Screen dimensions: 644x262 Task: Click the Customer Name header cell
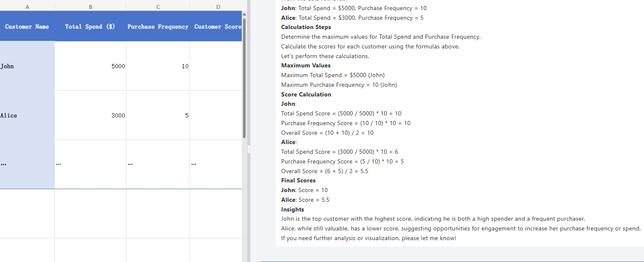point(27,27)
